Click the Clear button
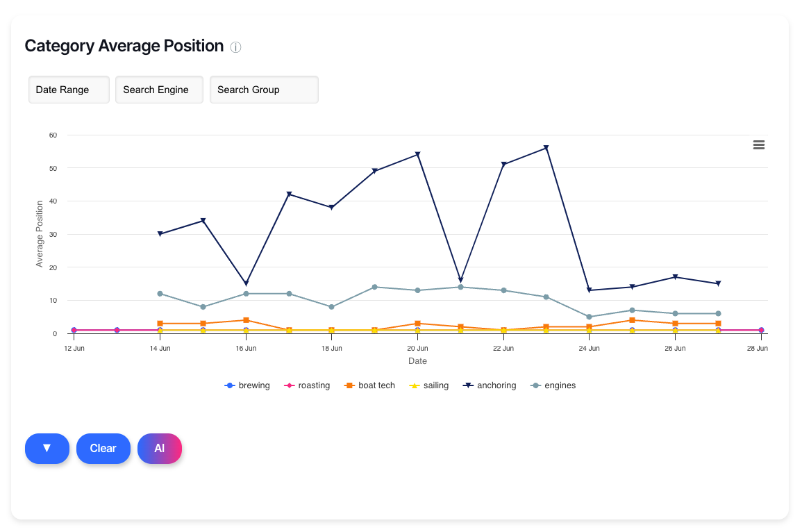Image resolution: width=802 pixels, height=532 pixels. pyautogui.click(x=103, y=448)
